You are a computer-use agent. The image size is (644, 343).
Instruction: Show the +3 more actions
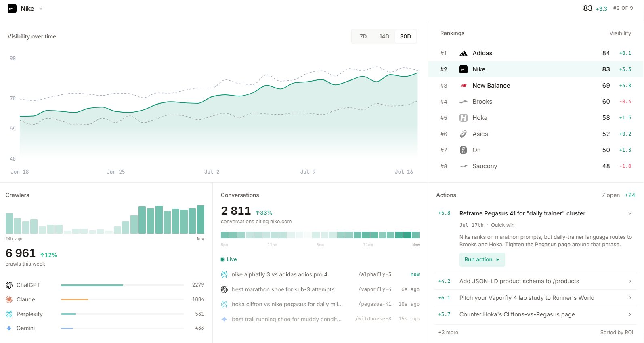pyautogui.click(x=448, y=333)
